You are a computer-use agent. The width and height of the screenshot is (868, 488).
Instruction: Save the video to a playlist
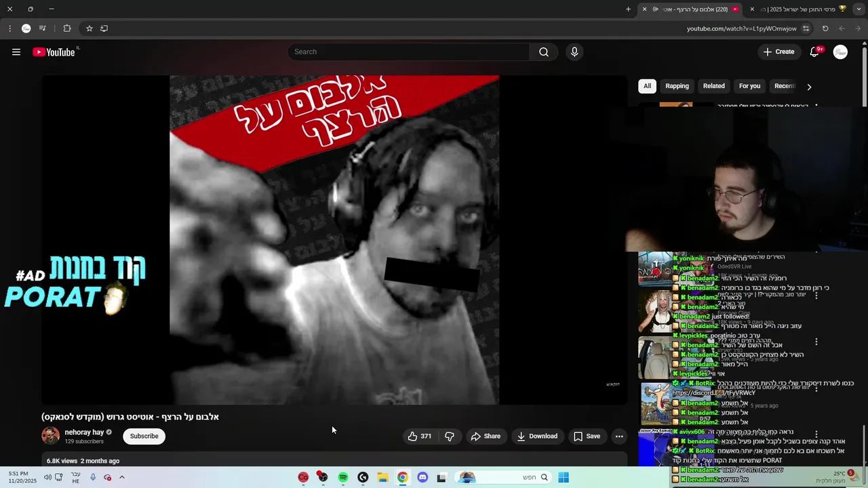tap(587, 436)
